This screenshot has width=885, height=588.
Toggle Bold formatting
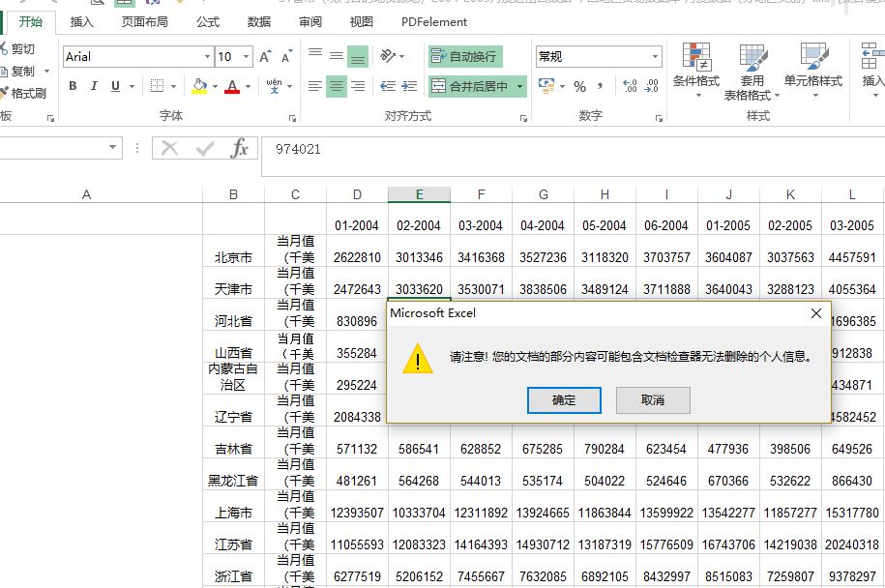click(73, 86)
